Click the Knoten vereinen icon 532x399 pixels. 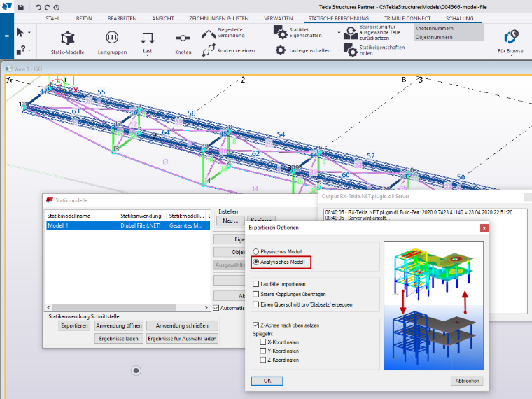point(209,50)
